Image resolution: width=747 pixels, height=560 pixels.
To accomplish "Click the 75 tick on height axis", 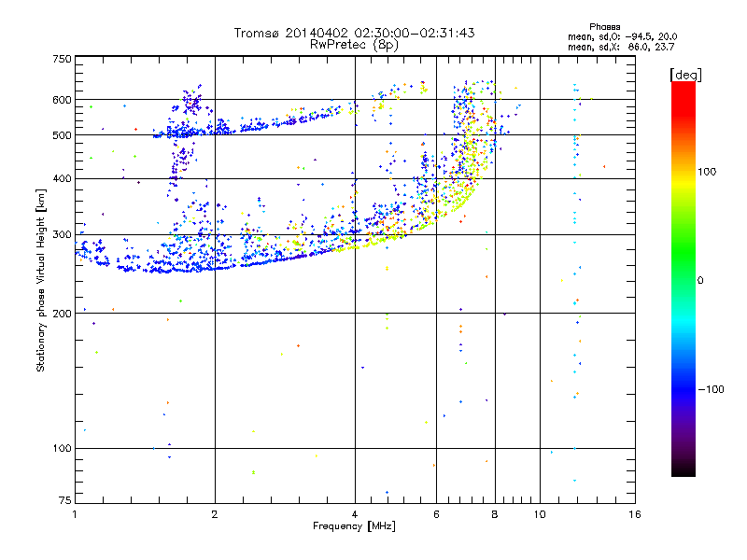I will click(x=63, y=501).
